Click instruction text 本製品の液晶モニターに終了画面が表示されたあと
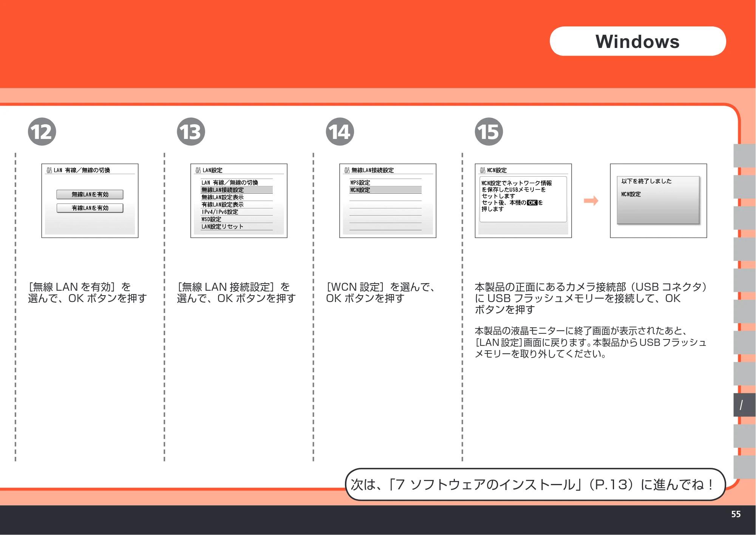 coord(580,331)
